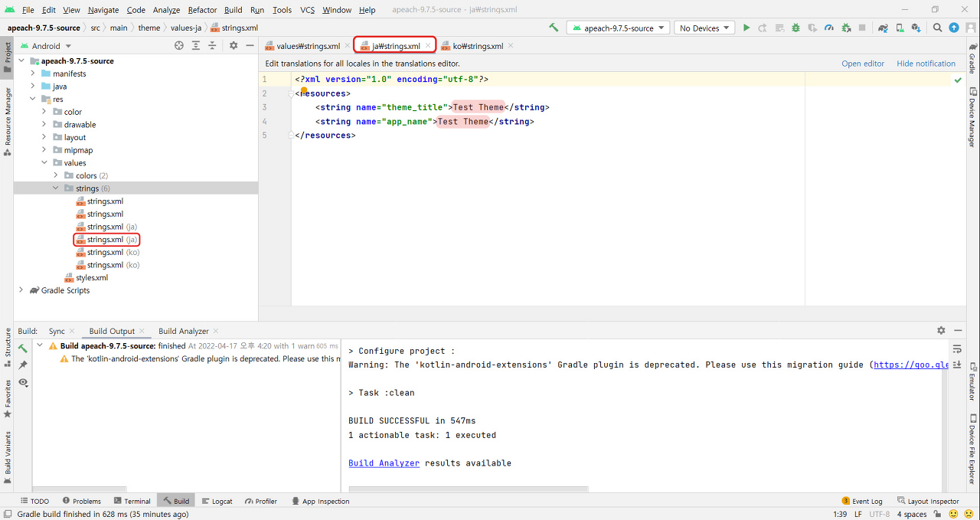Click the Build panel hammer rebuild icon

coord(23,348)
